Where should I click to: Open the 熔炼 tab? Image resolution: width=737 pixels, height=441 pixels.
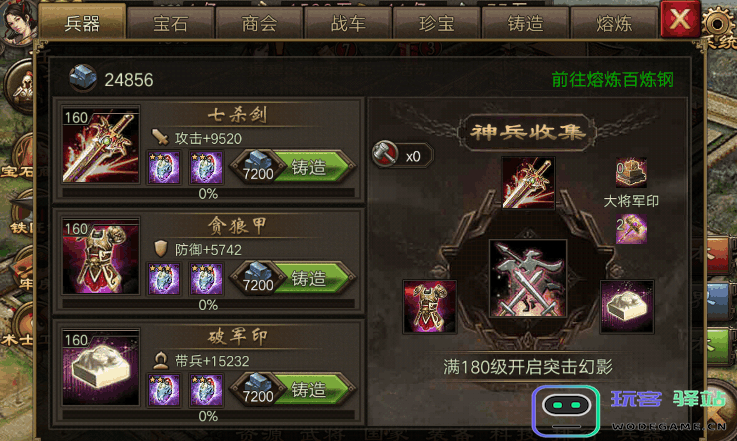click(614, 23)
